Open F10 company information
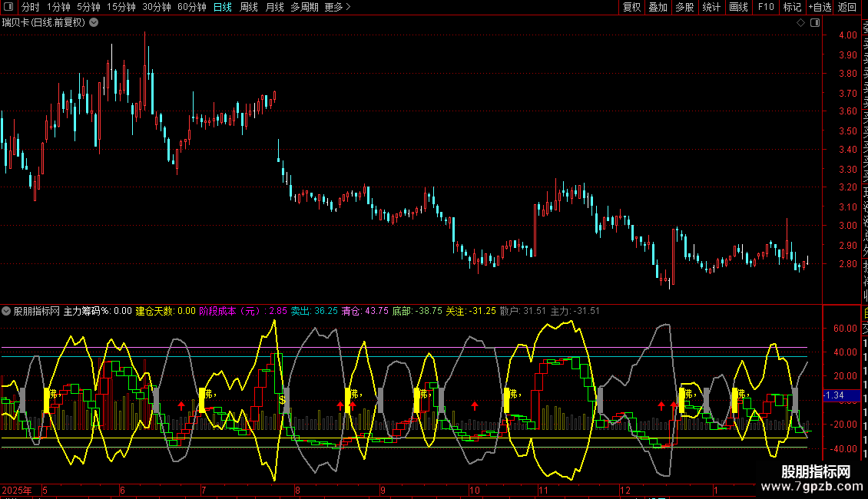868x499 pixels. [766, 7]
